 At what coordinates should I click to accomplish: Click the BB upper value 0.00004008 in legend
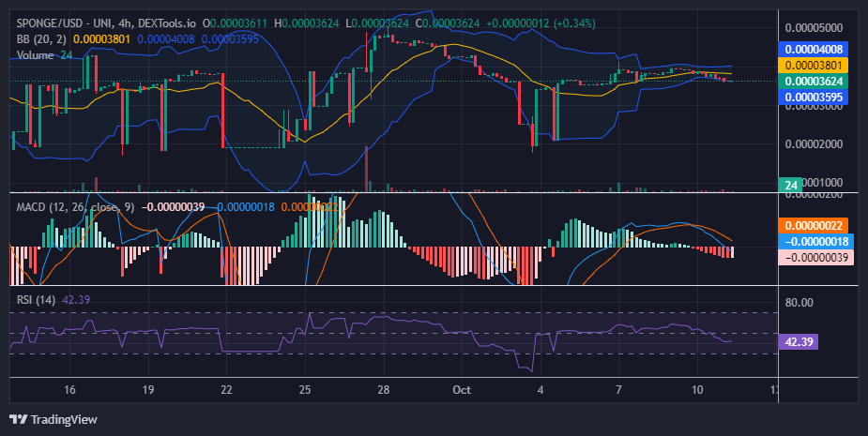166,39
